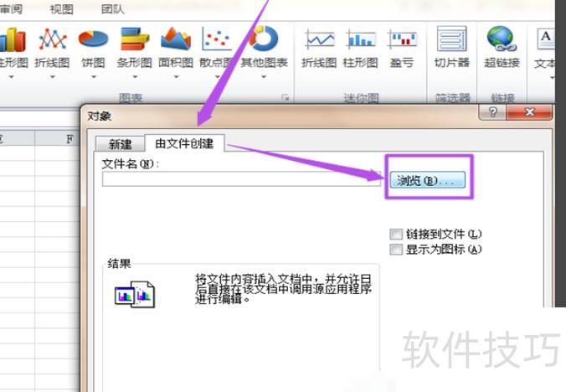Select the scatter chart (散点图) icon

[217, 39]
